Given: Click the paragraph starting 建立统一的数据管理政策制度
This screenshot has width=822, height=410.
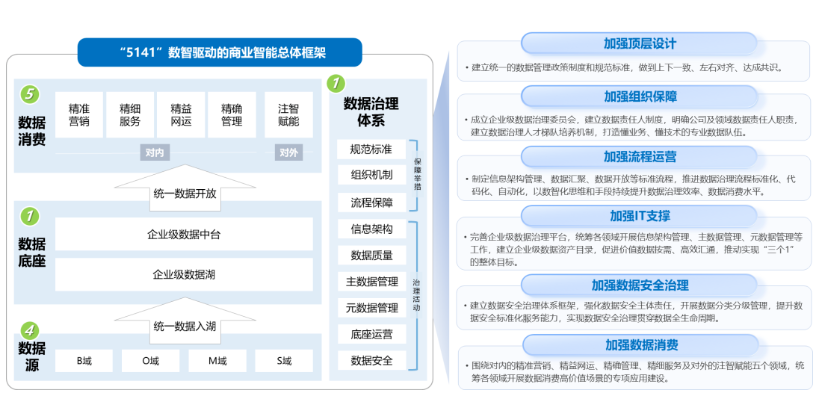Looking at the screenshot, I should click(623, 68).
